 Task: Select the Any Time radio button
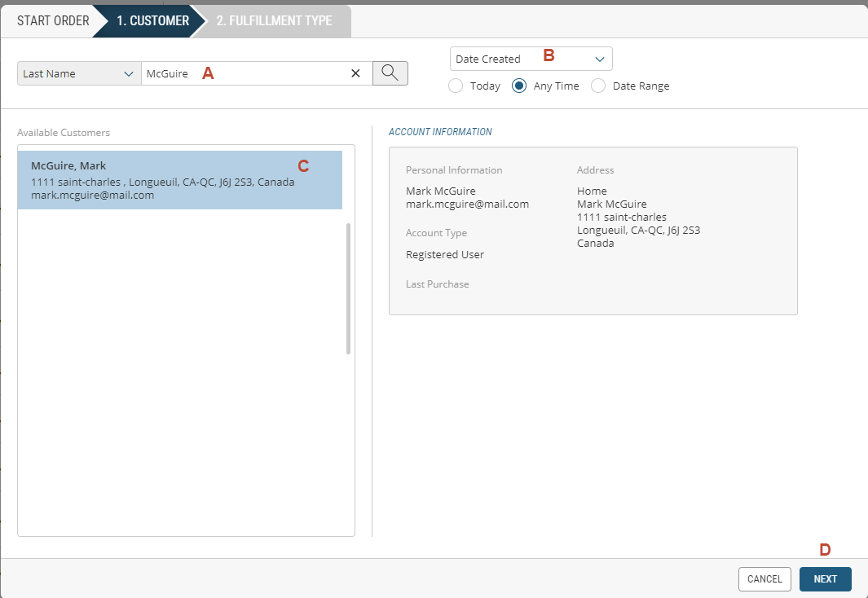click(x=519, y=86)
